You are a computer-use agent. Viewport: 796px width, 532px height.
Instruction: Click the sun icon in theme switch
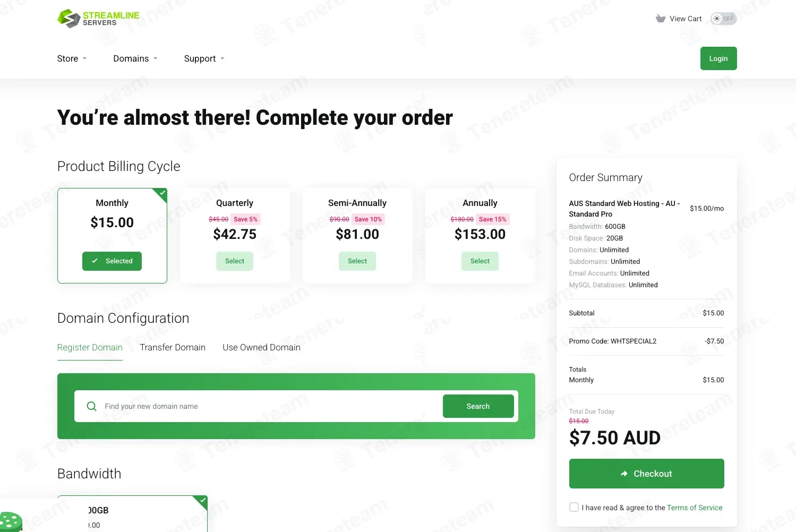[717, 19]
